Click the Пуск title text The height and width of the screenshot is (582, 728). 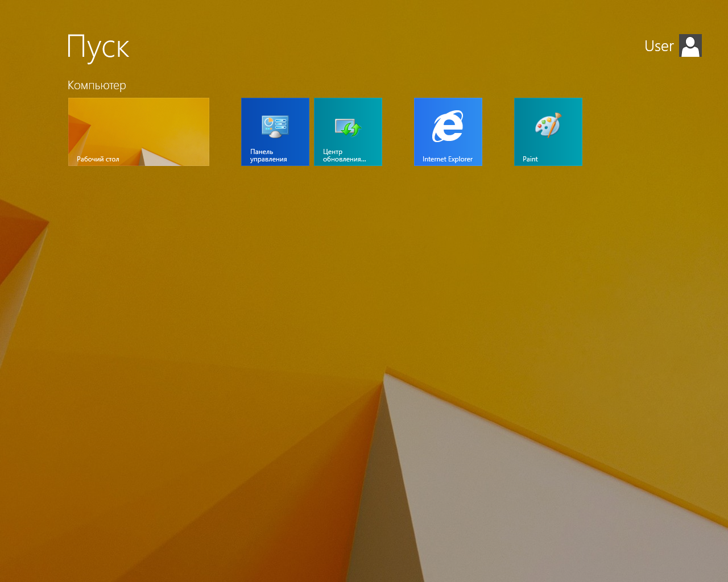(x=98, y=48)
